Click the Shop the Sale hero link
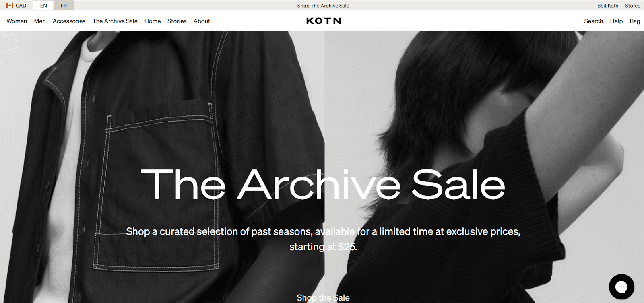Viewport: 644px width, 303px height. (323, 298)
